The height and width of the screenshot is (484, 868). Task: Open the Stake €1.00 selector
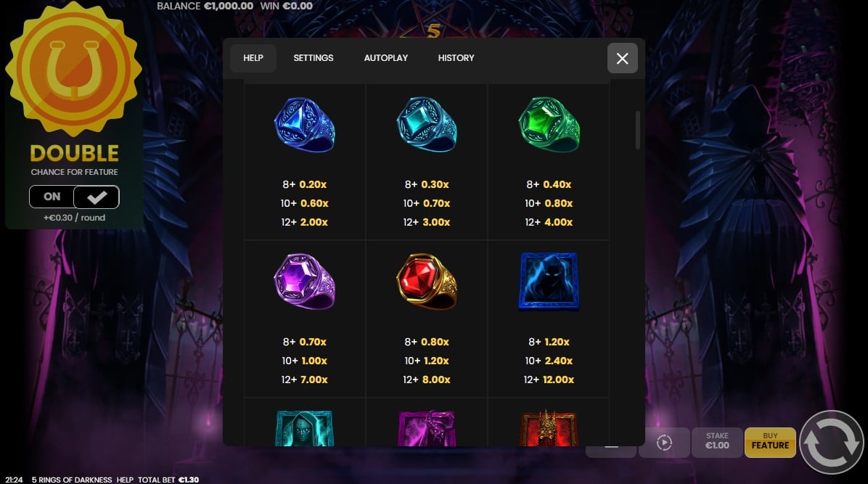[717, 443]
